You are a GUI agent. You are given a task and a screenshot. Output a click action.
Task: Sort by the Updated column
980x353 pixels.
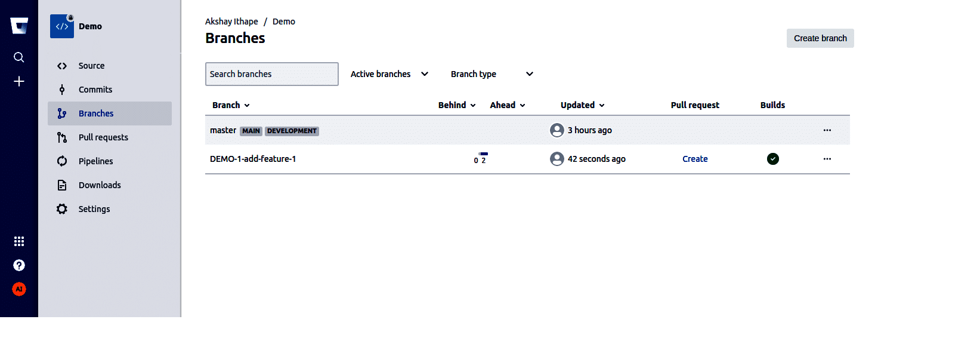pos(582,105)
